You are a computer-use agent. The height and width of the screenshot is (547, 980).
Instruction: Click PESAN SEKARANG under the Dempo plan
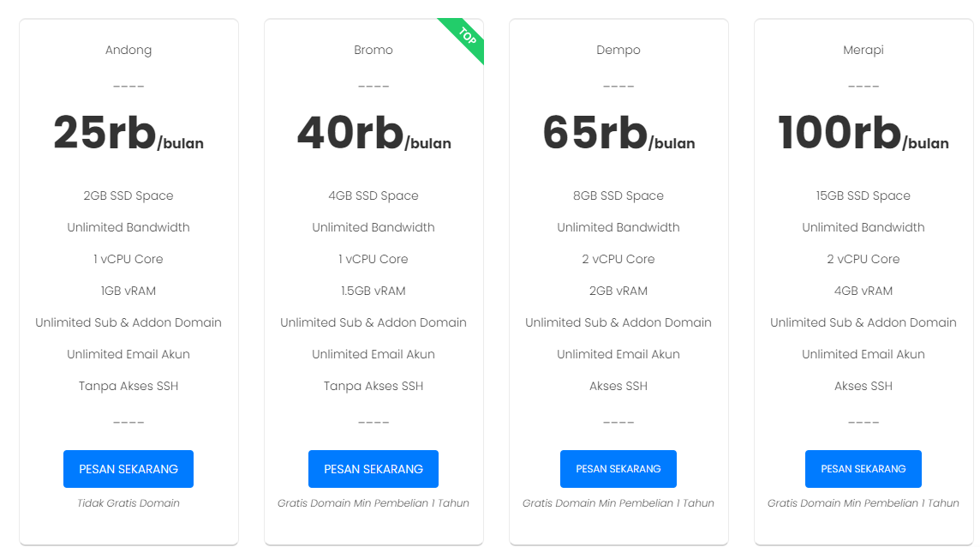(x=618, y=469)
